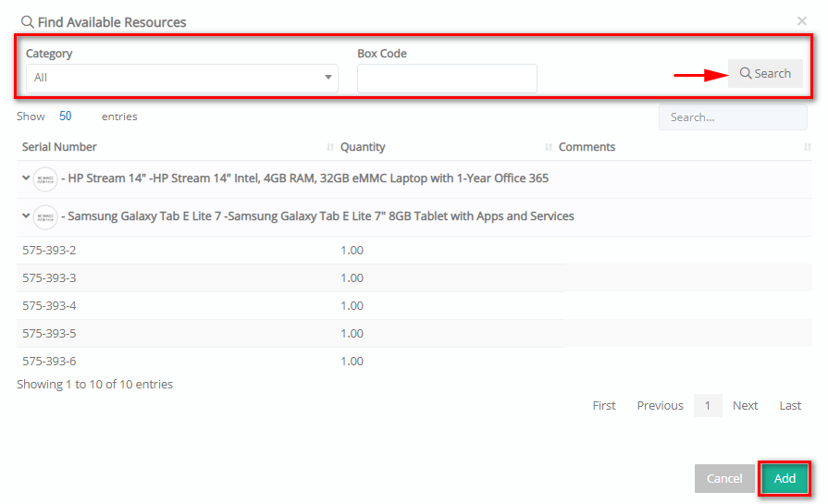828x504 pixels.
Task: Click the Showing 1 to 10 of 10 entries text
Action: click(94, 384)
